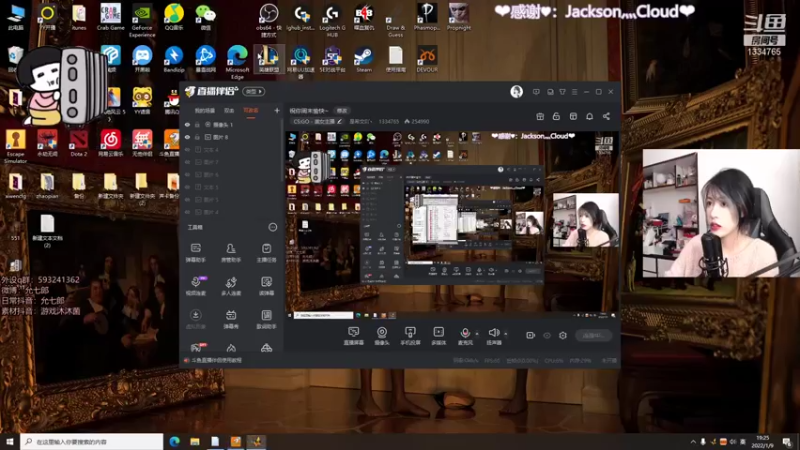Open the bell notifications icon
The image size is (800, 450).
(x=589, y=116)
